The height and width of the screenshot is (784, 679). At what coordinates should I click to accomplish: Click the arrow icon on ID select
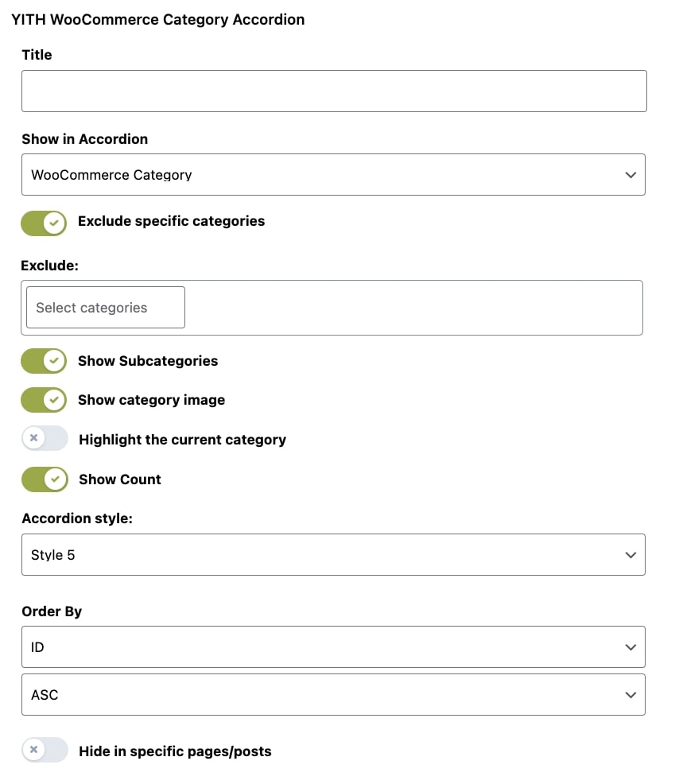tap(630, 647)
